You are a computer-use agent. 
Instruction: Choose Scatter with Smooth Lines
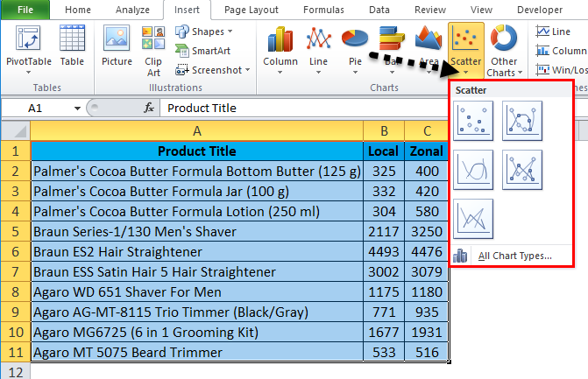point(473,170)
